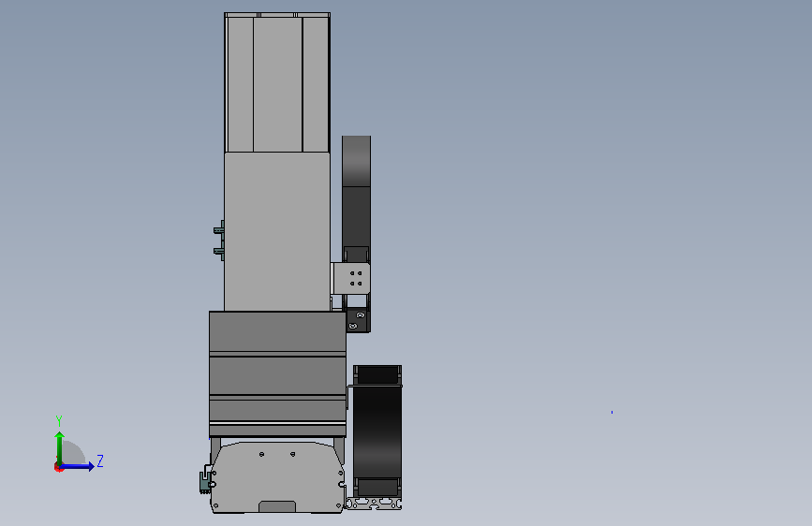Select the upper dark cable chain
Image resolution: width=812 pixels, height=526 pixels.
356,199
